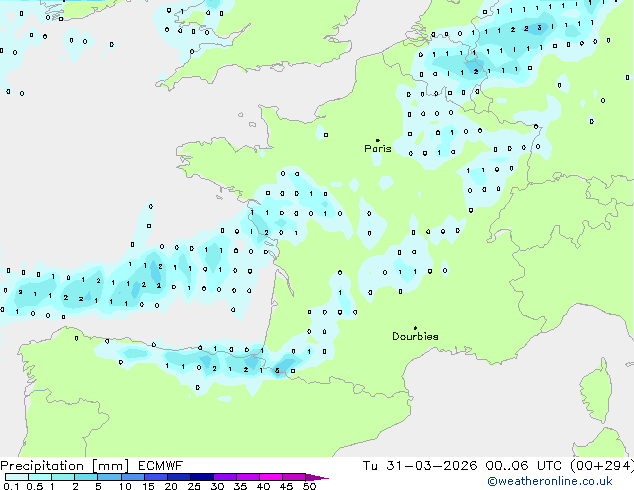Click the legend swatch between 0.1 and 0.5

(17, 477)
